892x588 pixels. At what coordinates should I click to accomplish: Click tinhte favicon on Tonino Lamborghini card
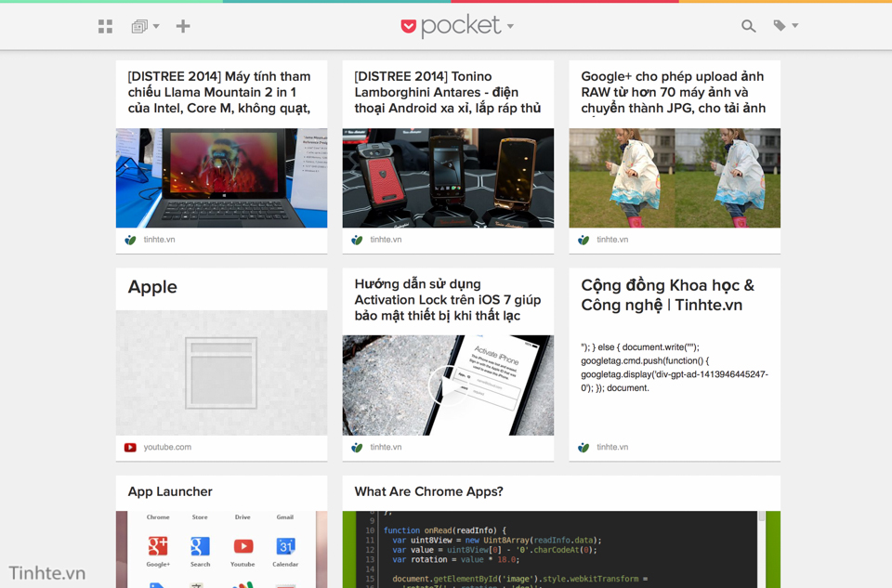tap(357, 240)
